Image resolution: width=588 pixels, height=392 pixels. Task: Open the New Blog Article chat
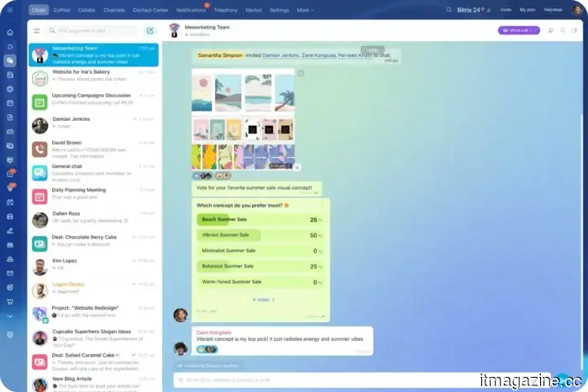tap(94, 383)
